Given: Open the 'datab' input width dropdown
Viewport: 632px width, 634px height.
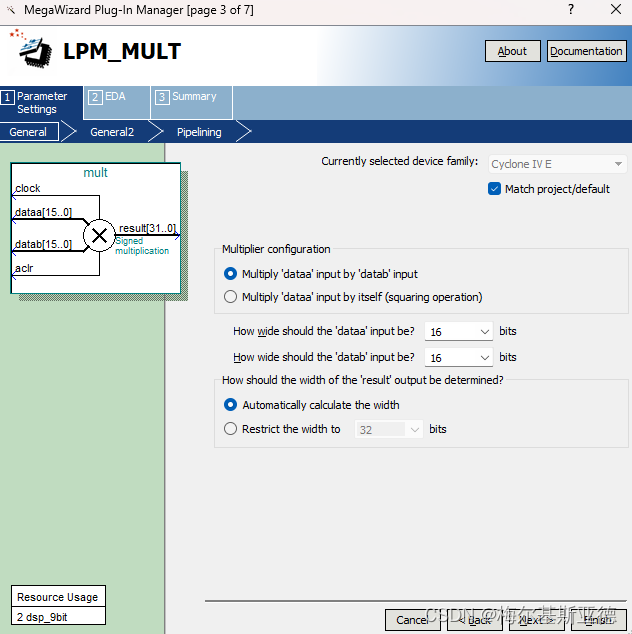Looking at the screenshot, I should click(x=459, y=358).
